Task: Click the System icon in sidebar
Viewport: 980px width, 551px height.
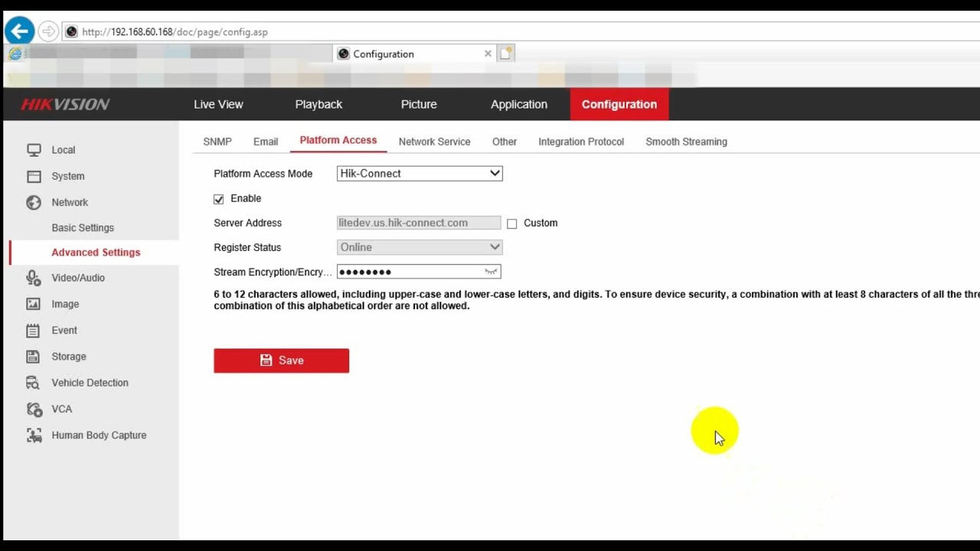Action: click(x=34, y=176)
